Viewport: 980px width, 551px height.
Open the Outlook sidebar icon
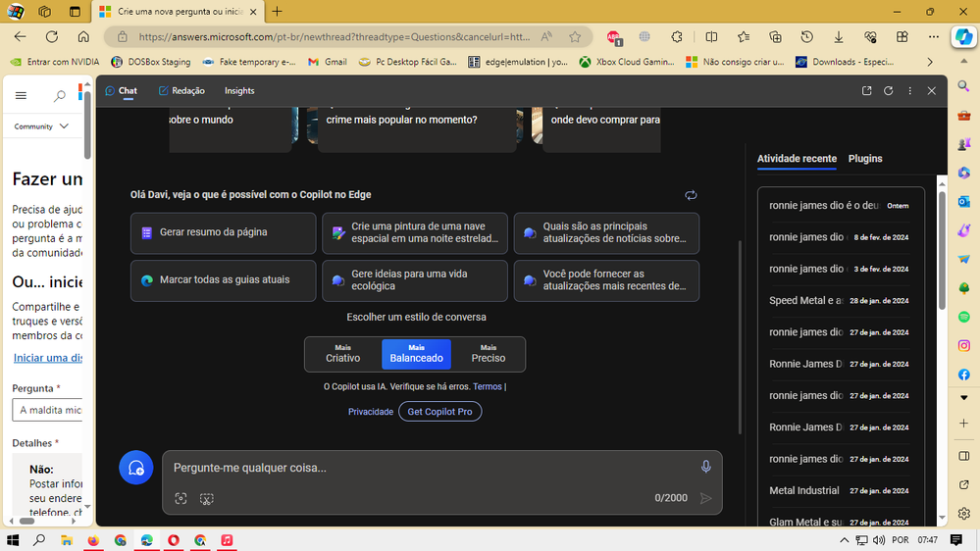click(963, 201)
